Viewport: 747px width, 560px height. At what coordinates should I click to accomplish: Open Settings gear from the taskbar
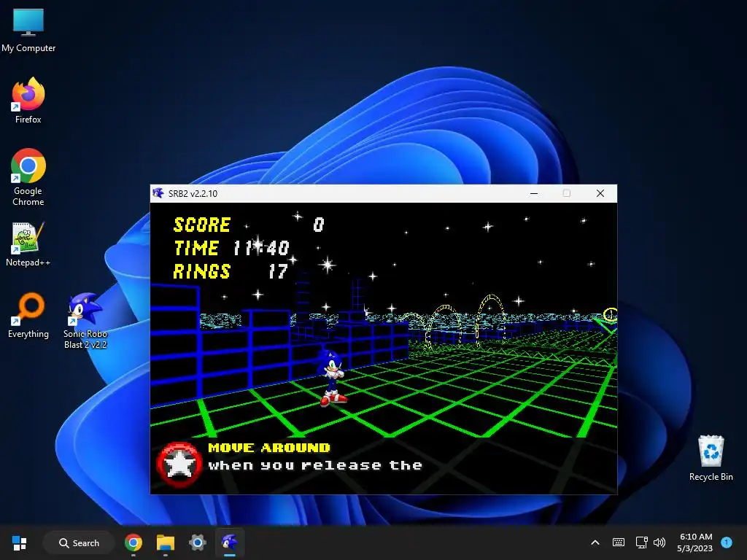click(197, 542)
